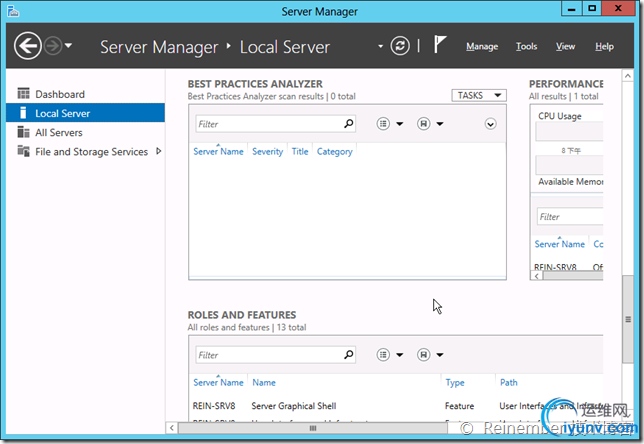Open the Notifications flag

coord(439,44)
